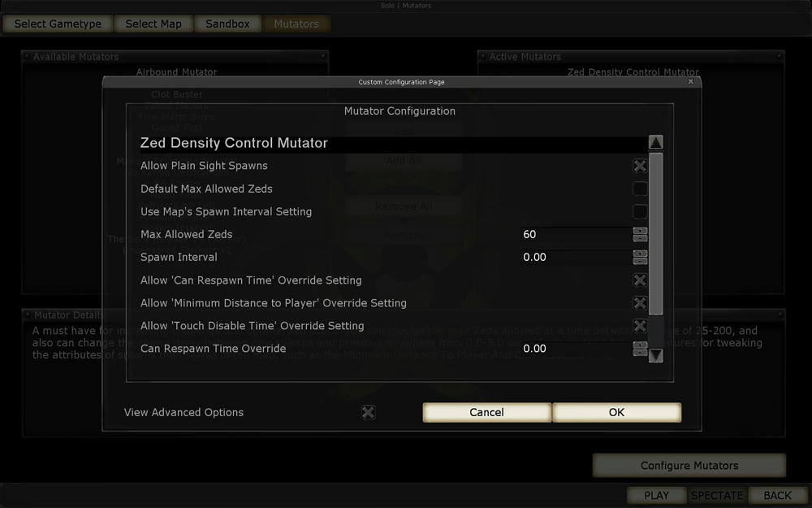Viewport: 812px width, 508px height.
Task: Click the Max Allowed Zeds value field
Action: [x=577, y=234]
